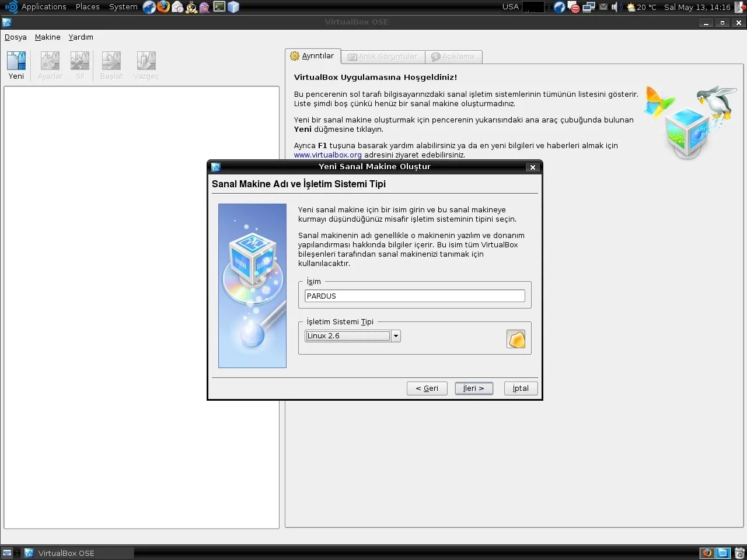Open the Applications menu in top panel
747x560 pixels.
coord(44,7)
